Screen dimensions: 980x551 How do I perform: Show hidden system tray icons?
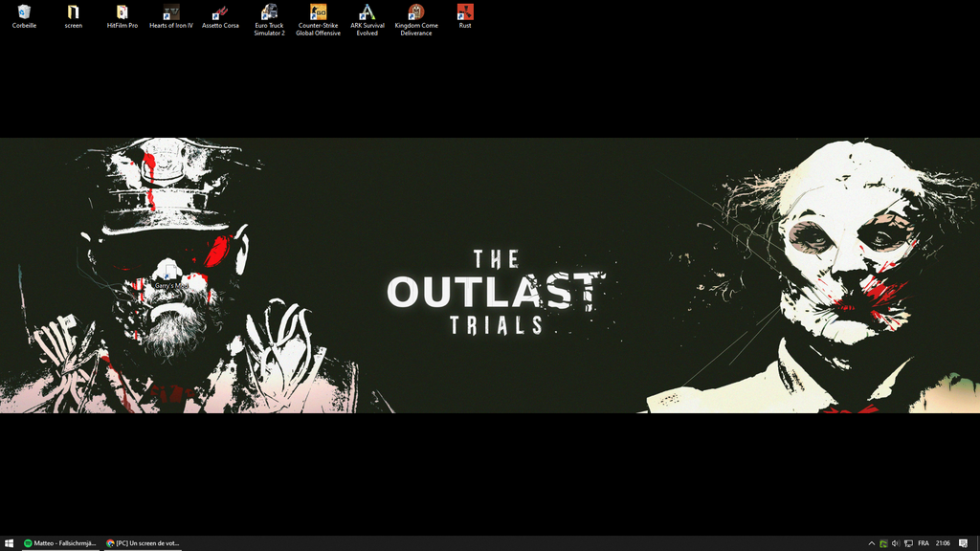click(871, 543)
